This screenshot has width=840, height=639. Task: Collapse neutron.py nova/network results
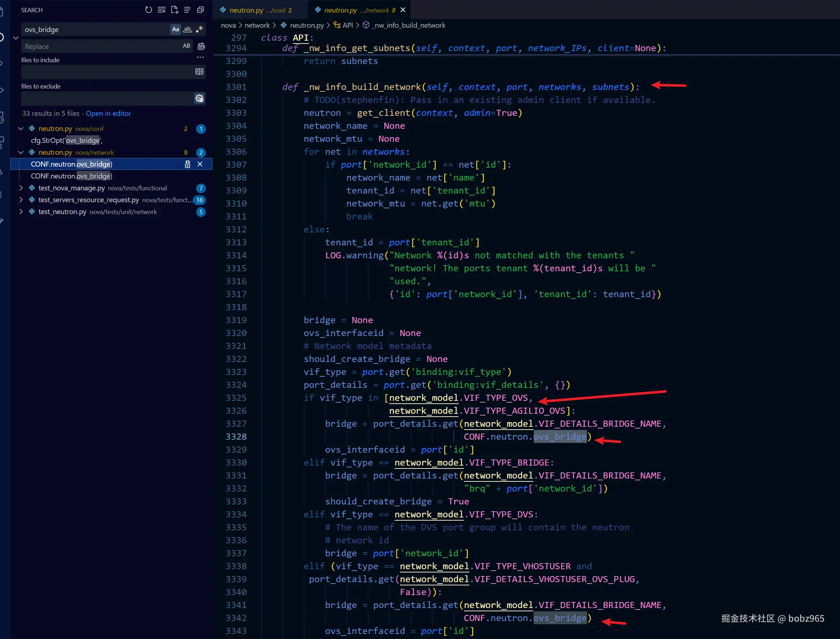coord(21,152)
